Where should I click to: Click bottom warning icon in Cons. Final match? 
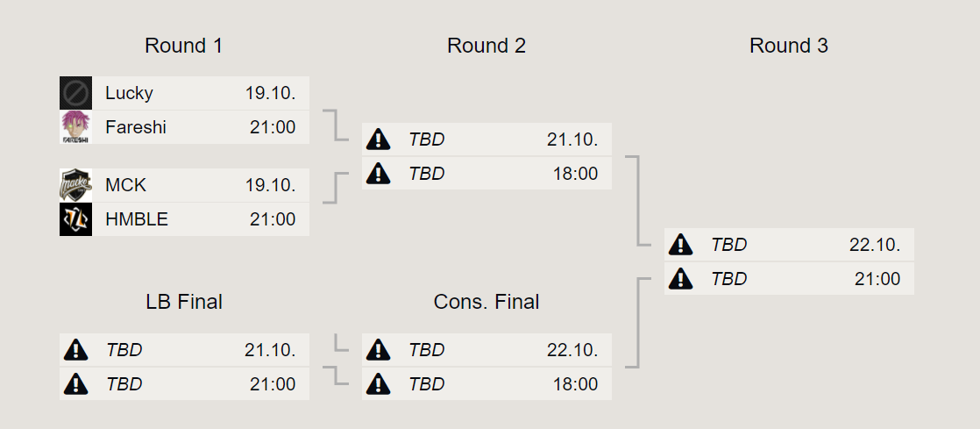point(378,383)
